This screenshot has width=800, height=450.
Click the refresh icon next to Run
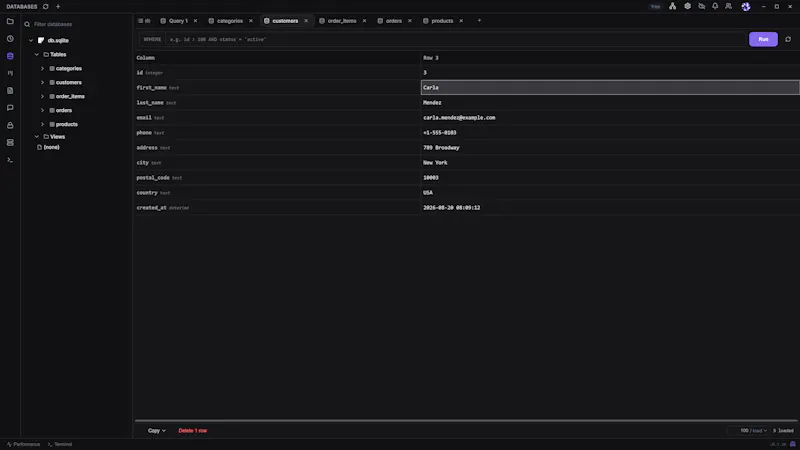788,39
